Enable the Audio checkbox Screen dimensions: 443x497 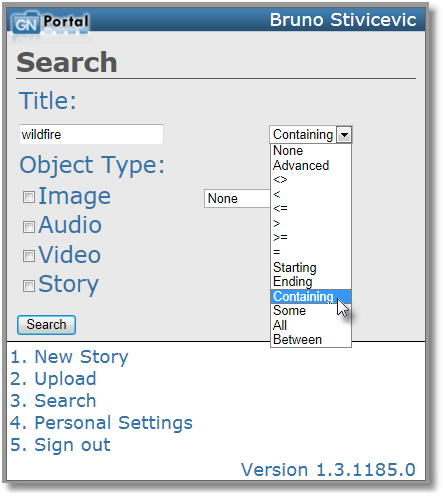click(29, 227)
